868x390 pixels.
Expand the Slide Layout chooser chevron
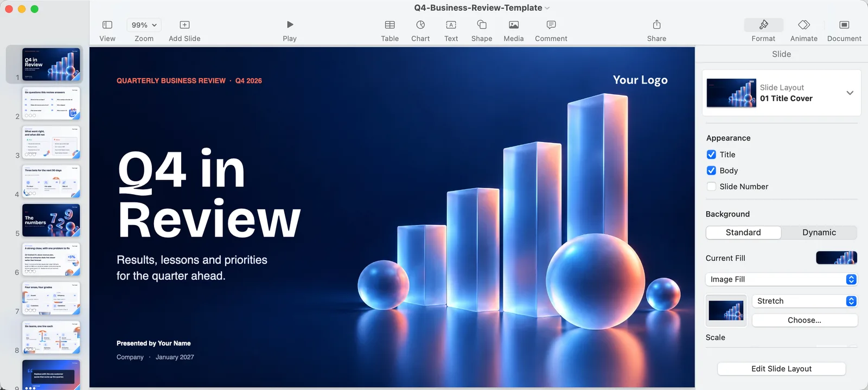coord(850,93)
